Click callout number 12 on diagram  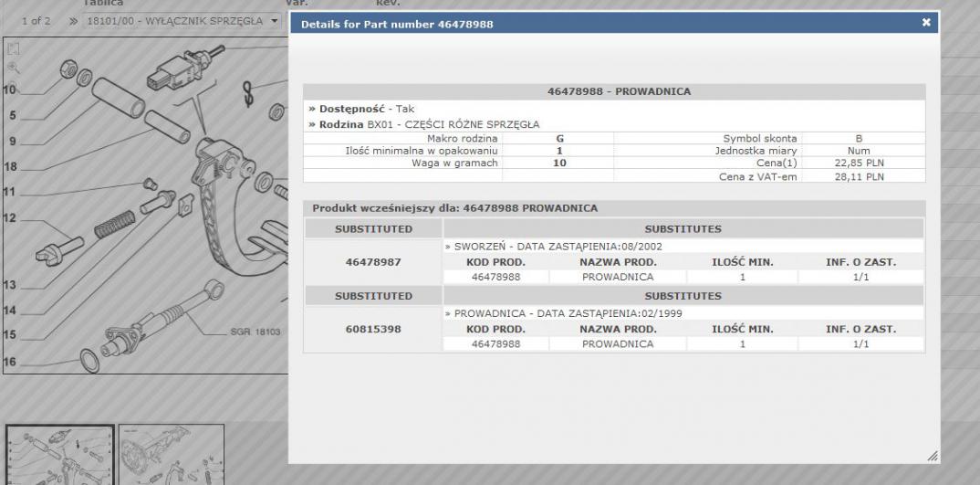coord(9,218)
